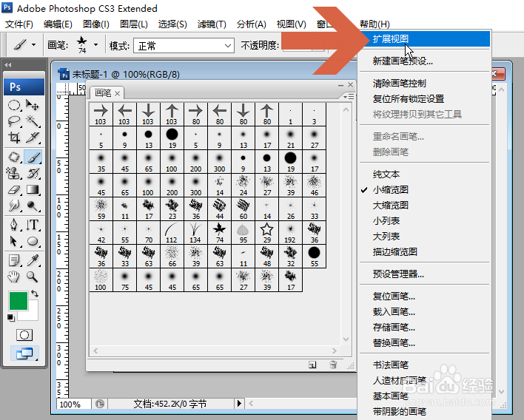Open 图层(L) menu

click(134, 24)
